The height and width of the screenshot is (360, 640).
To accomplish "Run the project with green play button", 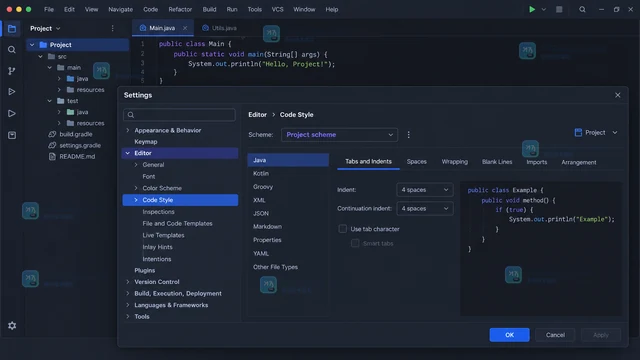I will 532,9.
